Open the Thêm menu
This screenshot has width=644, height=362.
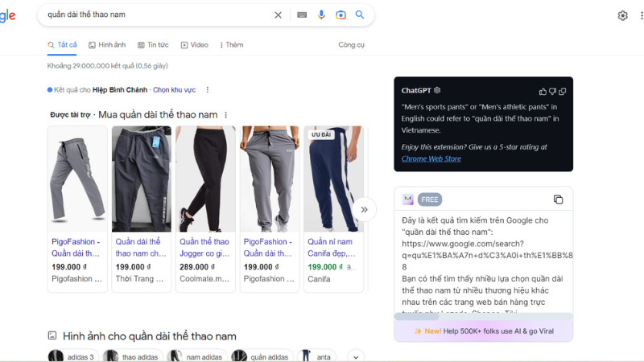pos(232,45)
